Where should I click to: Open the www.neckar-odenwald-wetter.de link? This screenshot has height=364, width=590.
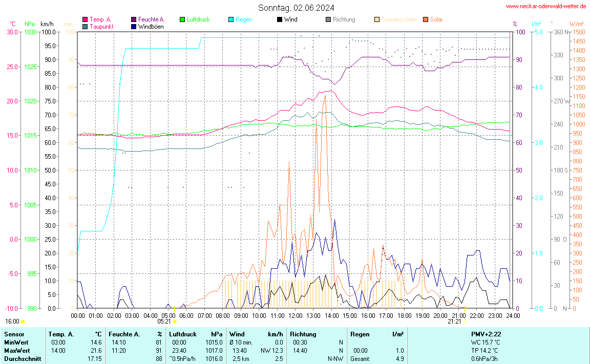(x=546, y=6)
